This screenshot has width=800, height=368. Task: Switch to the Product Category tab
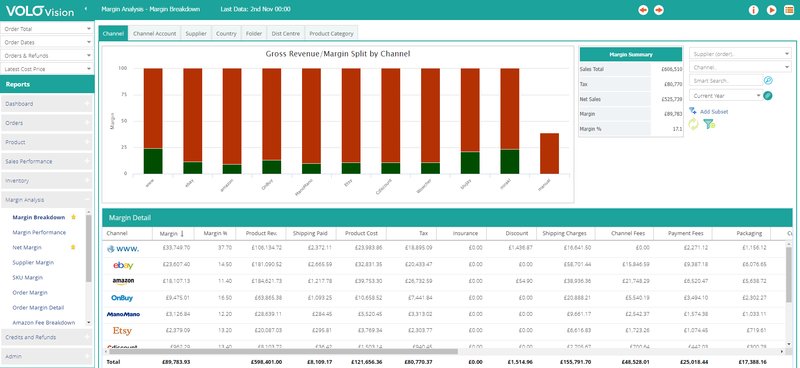pos(331,33)
